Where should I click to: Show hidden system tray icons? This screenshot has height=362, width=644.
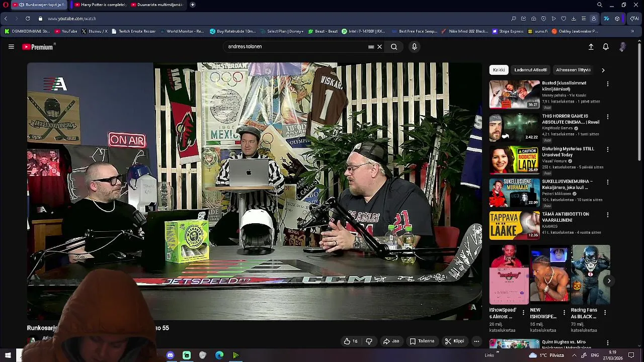pos(574,355)
